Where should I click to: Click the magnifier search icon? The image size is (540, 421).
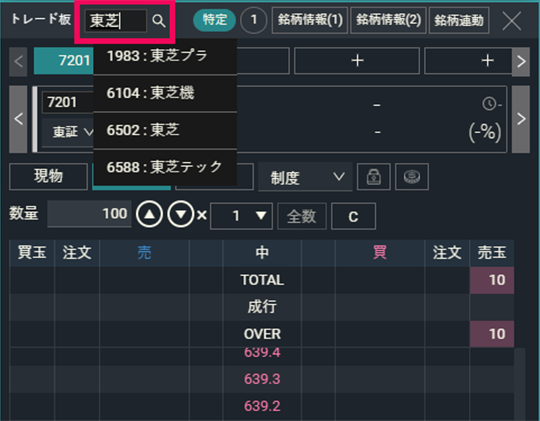159,21
